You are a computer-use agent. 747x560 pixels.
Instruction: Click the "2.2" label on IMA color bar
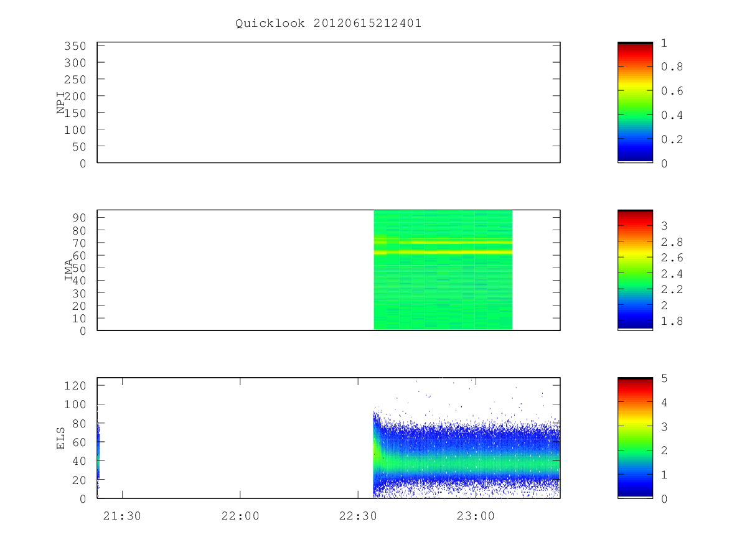tap(672, 289)
